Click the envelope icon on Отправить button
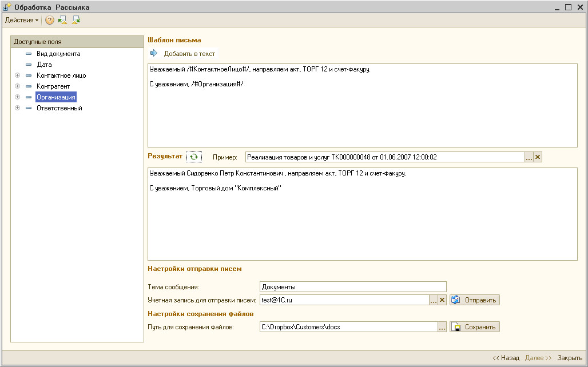This screenshot has width=588, height=367. 456,300
